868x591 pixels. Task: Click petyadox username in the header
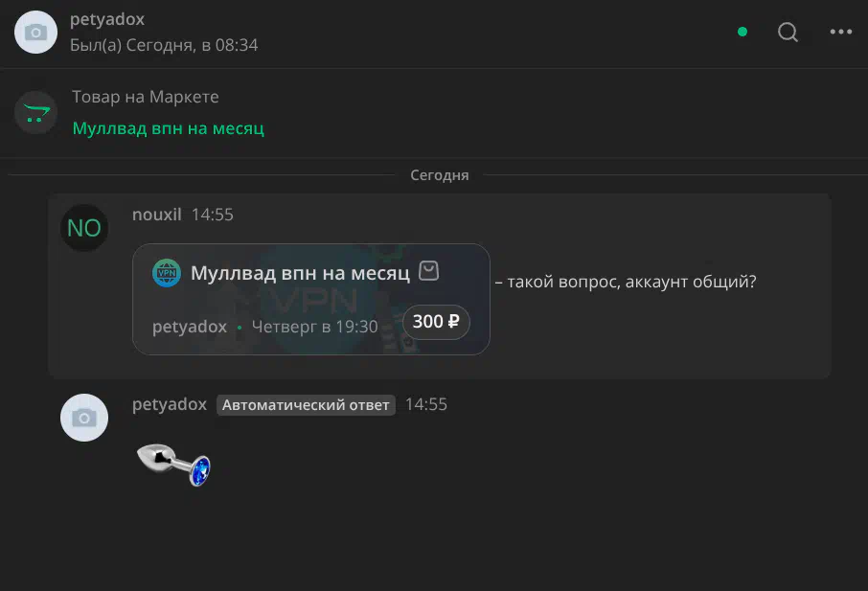coord(107,19)
